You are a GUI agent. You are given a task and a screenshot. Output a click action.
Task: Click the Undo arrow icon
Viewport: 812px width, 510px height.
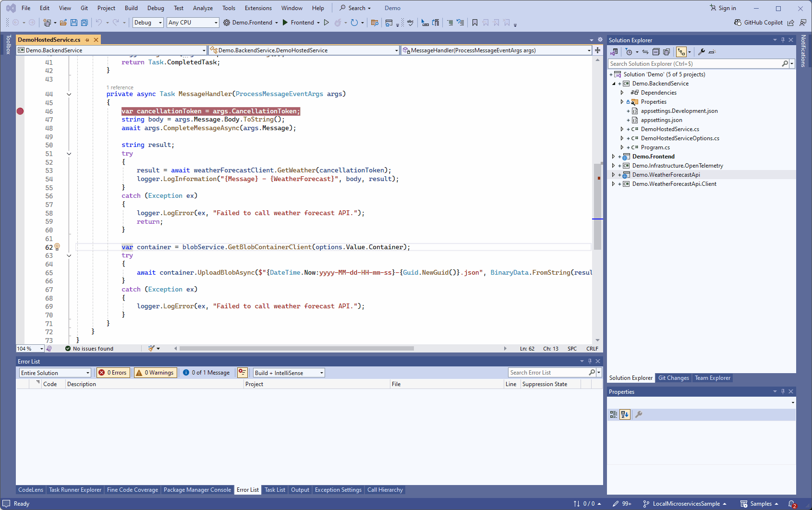point(99,23)
